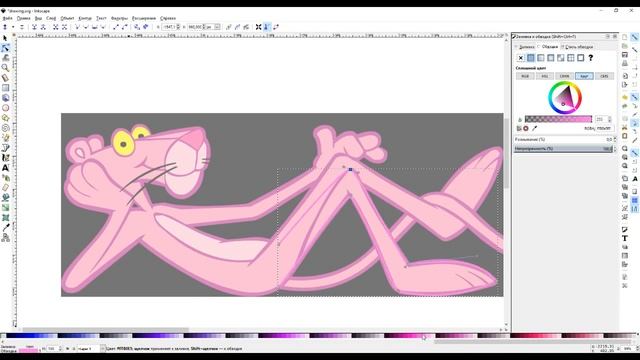640x360 pixels.
Task: Select the Connector tool
Action: click(x=5, y=238)
